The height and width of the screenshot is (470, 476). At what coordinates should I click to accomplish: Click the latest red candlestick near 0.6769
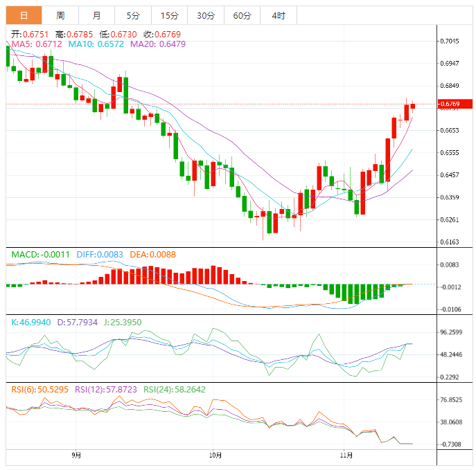(412, 106)
